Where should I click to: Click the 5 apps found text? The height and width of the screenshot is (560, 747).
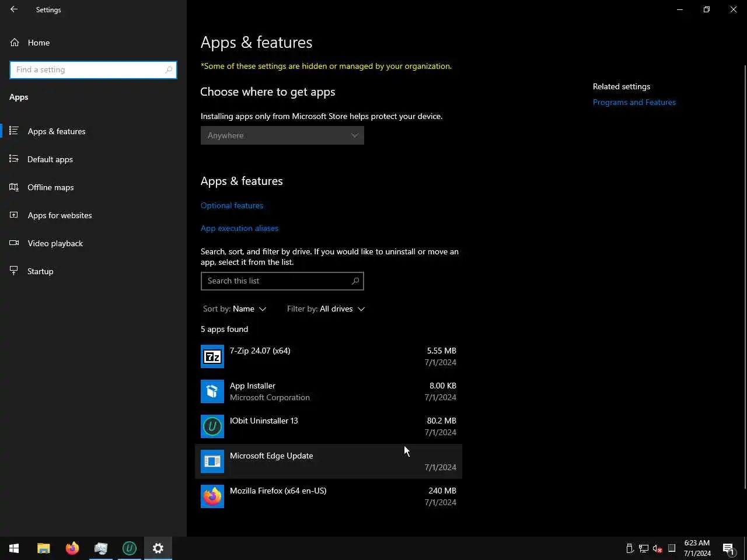[224, 329]
